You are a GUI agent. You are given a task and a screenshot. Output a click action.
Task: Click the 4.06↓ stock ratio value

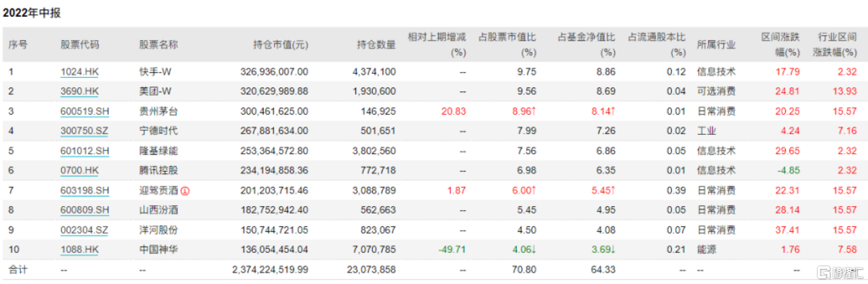(x=524, y=250)
